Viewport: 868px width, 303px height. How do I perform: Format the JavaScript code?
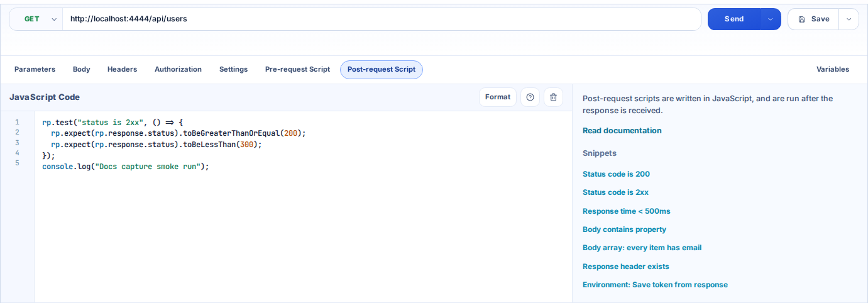point(498,97)
